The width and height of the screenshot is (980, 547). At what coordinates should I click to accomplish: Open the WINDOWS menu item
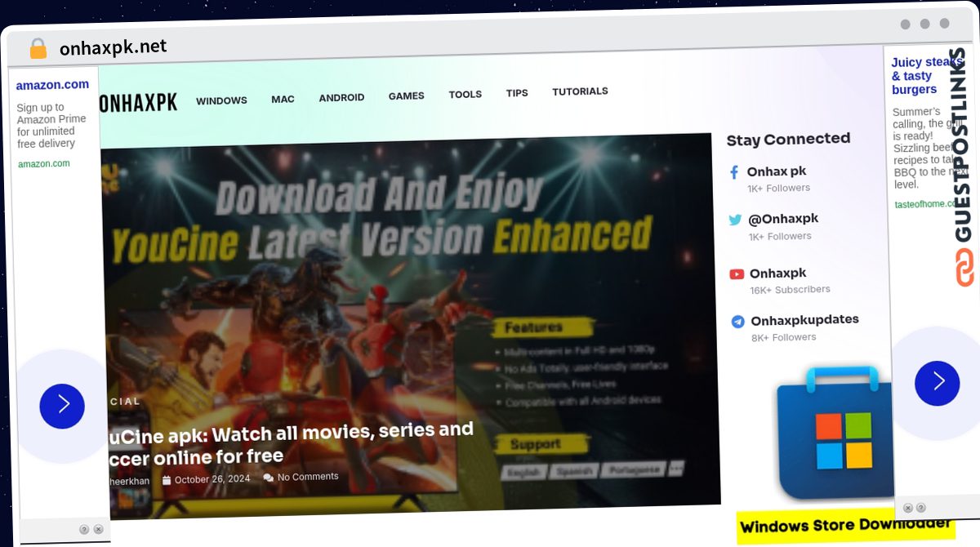coord(221,100)
